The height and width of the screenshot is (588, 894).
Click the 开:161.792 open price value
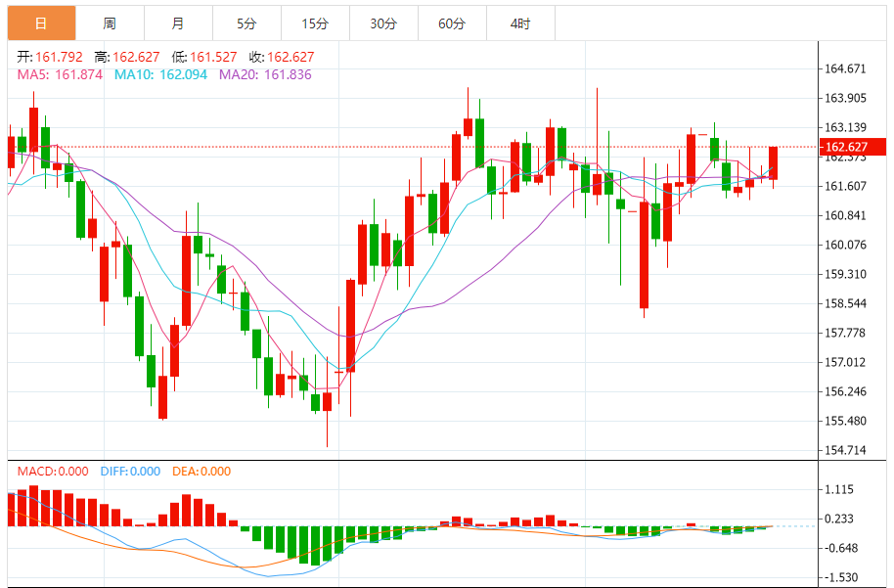50,57
